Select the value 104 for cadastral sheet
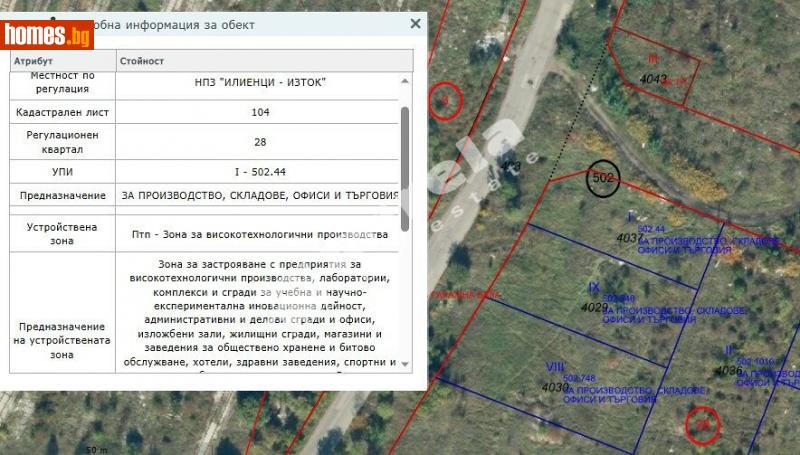Viewport: 800px width, 455px height. (x=260, y=112)
